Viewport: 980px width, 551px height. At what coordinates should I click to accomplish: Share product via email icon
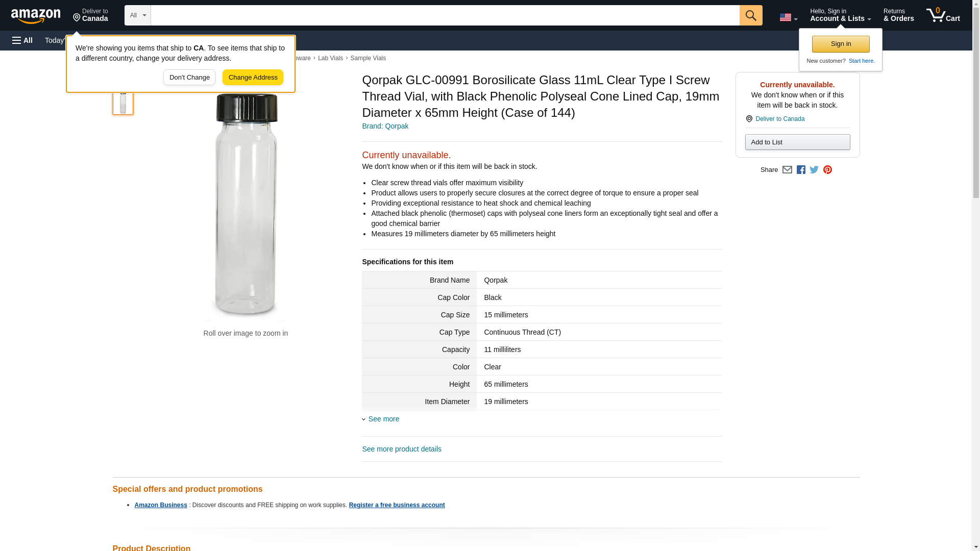pyautogui.click(x=787, y=170)
